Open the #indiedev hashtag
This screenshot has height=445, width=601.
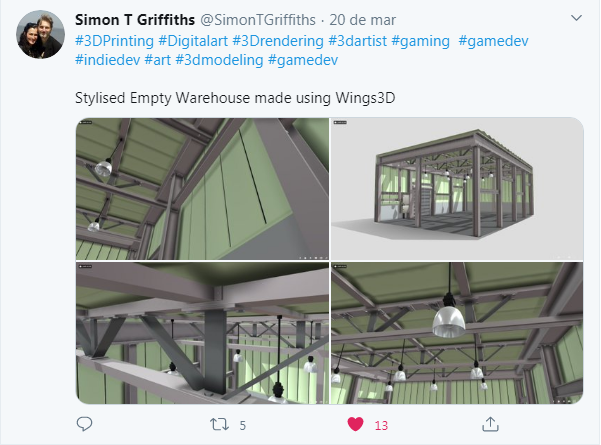coord(108,60)
